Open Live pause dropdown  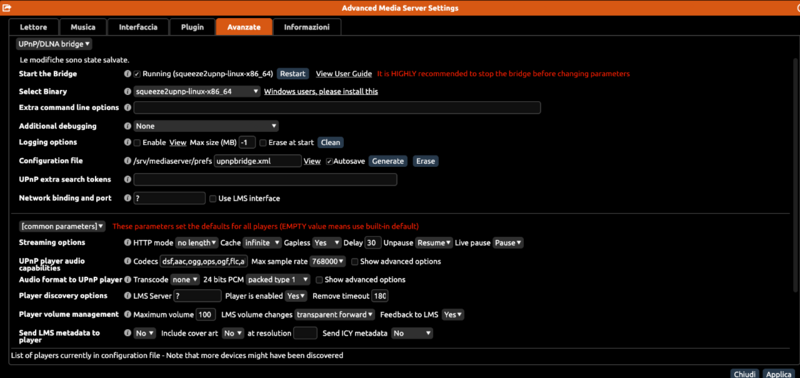(x=508, y=243)
